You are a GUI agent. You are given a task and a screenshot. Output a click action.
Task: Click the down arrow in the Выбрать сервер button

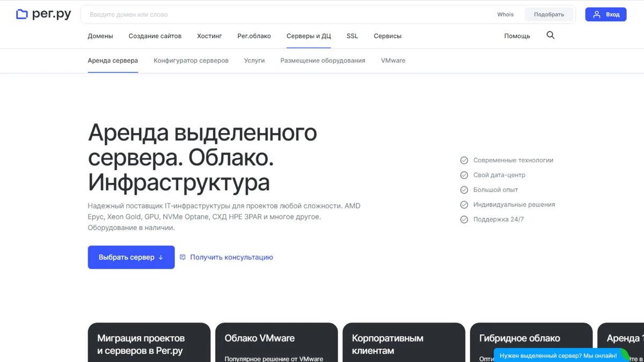[160, 257]
